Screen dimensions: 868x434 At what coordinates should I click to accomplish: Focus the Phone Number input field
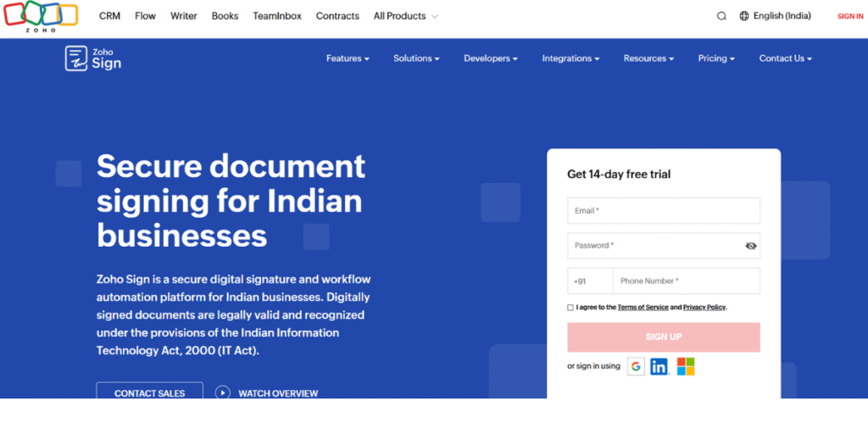[687, 281]
